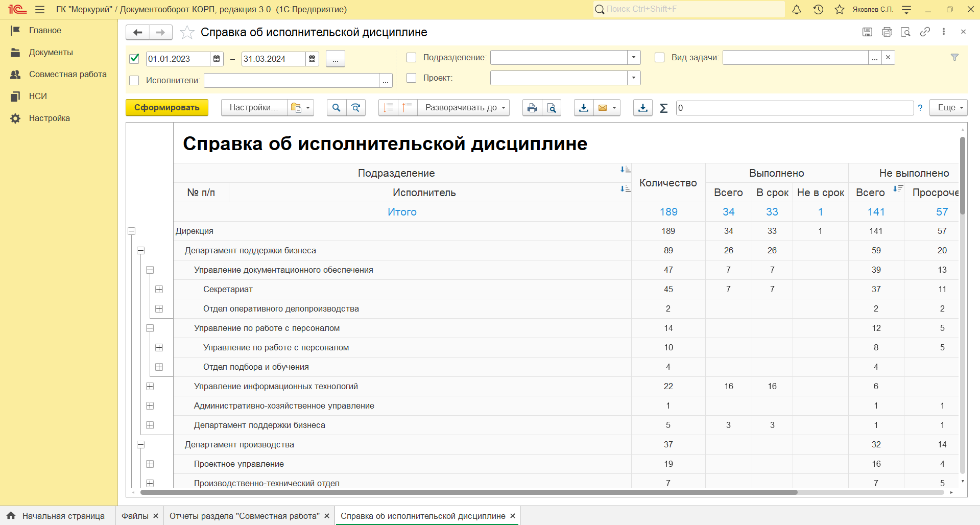Expand the Секретариат row
980x525 pixels.
click(x=159, y=290)
